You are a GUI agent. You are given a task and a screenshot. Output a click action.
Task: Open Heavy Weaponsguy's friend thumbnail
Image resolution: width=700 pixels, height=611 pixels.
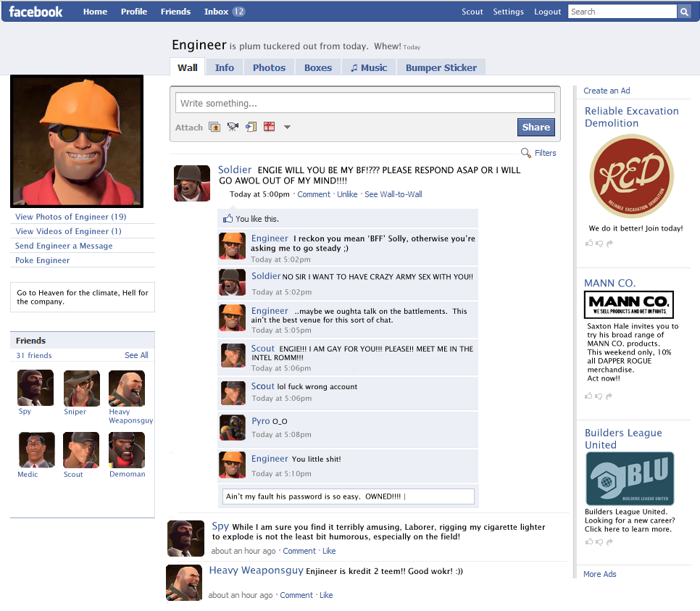127,388
